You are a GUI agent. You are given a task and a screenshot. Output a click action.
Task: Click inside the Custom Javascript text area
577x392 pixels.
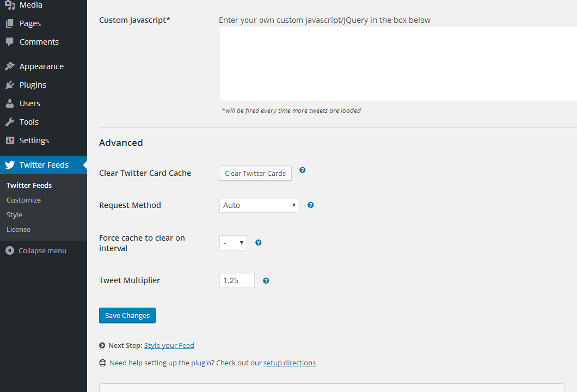point(397,63)
